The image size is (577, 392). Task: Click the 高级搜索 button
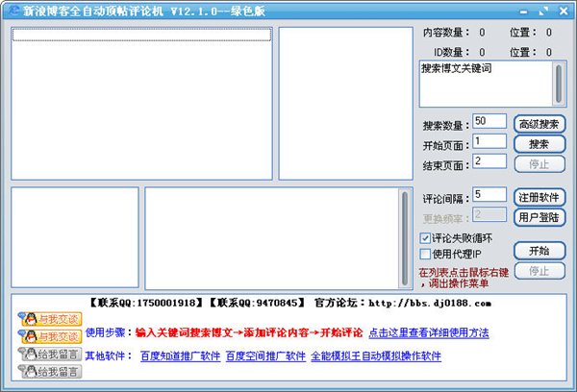click(539, 124)
